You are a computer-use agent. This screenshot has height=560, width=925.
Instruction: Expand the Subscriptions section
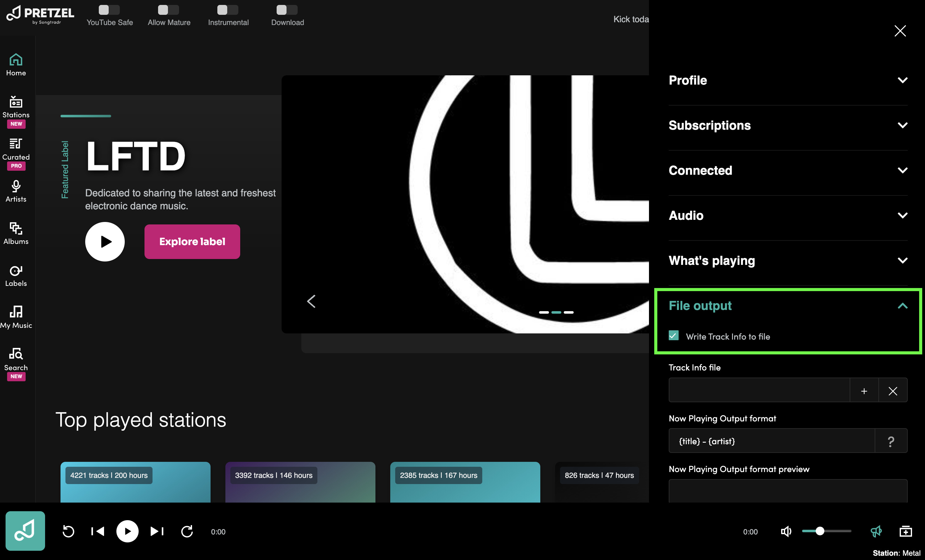788,125
